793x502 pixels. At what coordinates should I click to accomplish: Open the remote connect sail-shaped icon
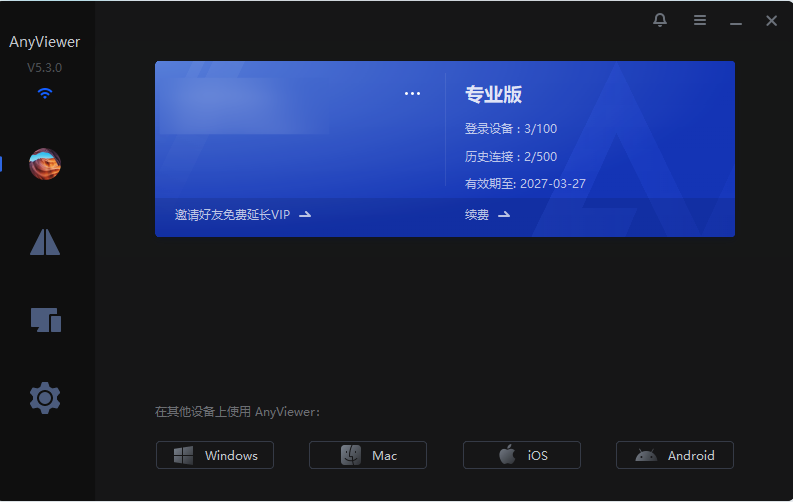[x=45, y=241]
